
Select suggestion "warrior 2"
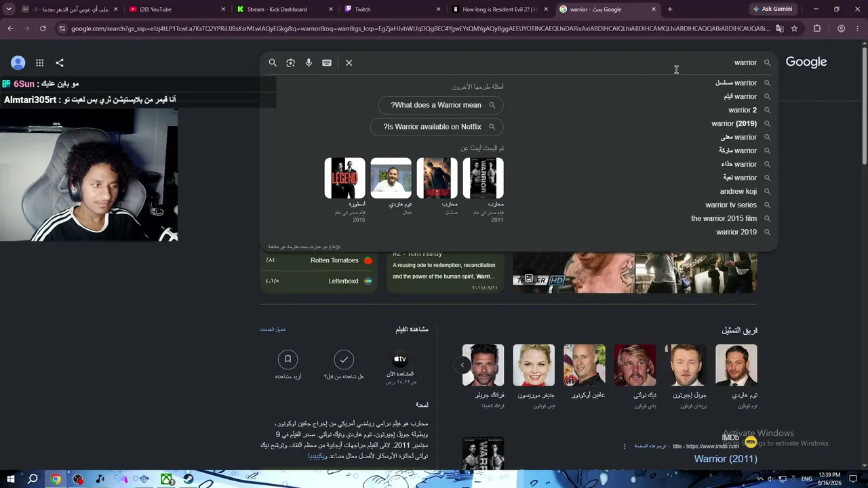[x=743, y=110]
